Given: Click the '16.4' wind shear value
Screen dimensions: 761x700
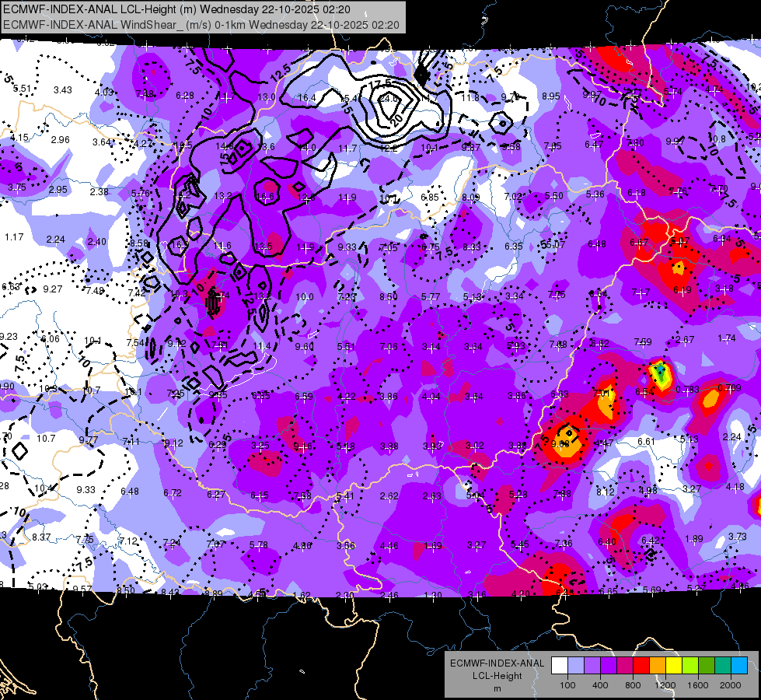Looking at the screenshot, I should click(307, 98).
